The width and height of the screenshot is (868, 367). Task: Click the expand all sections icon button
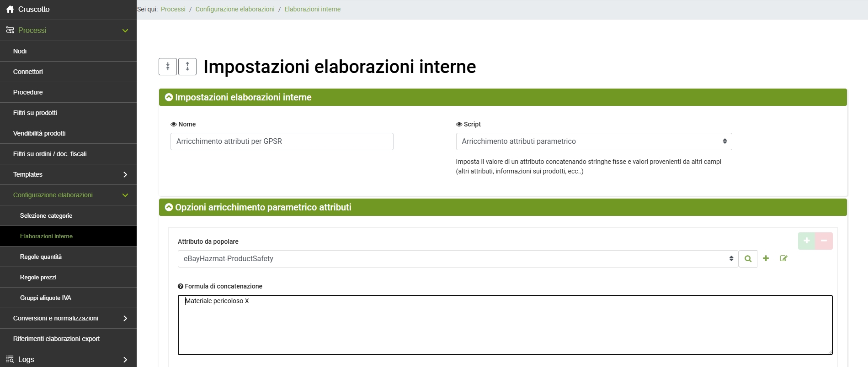(187, 67)
